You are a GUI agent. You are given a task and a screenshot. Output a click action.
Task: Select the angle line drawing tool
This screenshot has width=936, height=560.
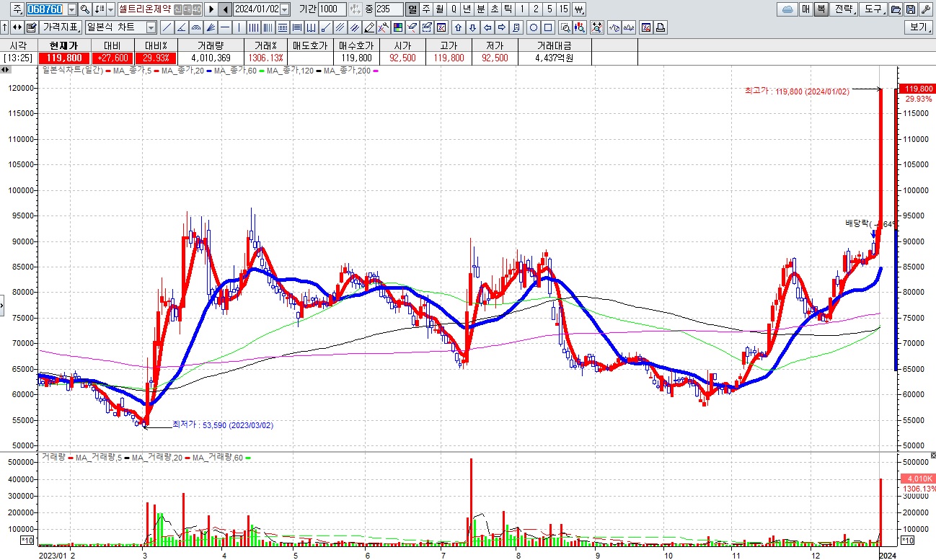coord(181,27)
